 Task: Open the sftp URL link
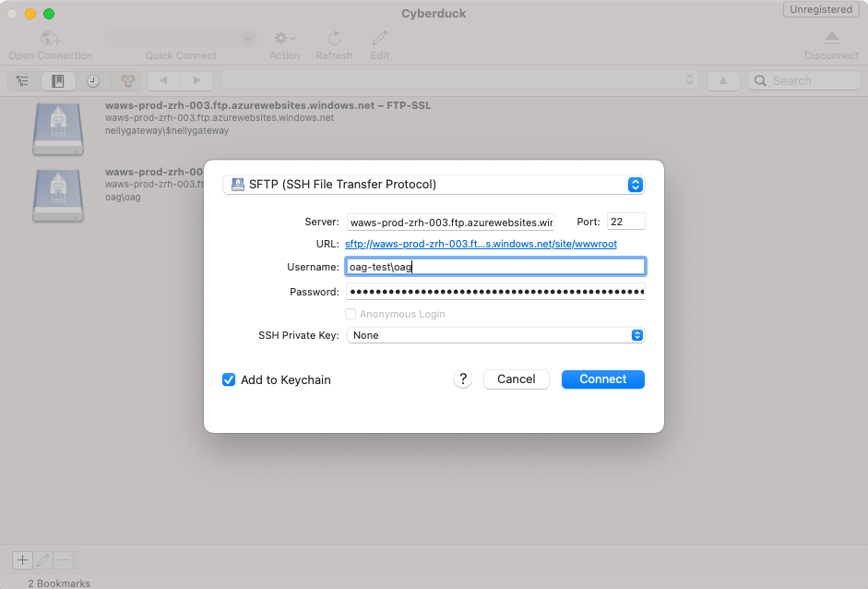[x=481, y=244]
